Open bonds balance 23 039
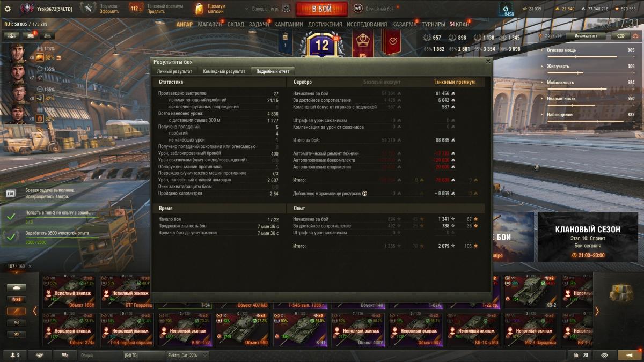The image size is (644, 362). tap(532, 9)
